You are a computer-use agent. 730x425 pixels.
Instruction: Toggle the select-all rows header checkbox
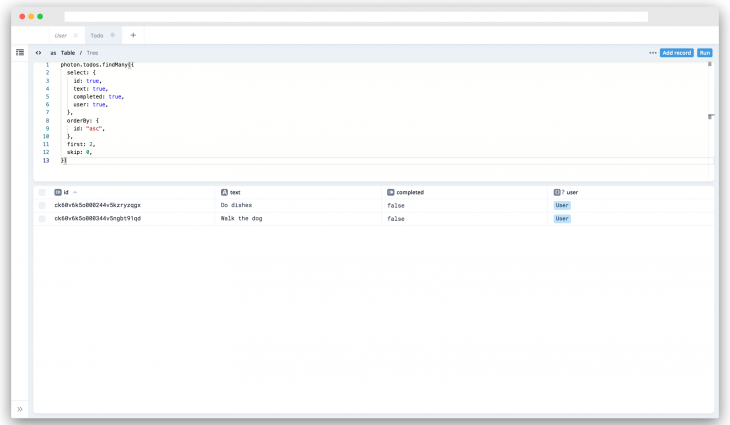[x=42, y=192]
